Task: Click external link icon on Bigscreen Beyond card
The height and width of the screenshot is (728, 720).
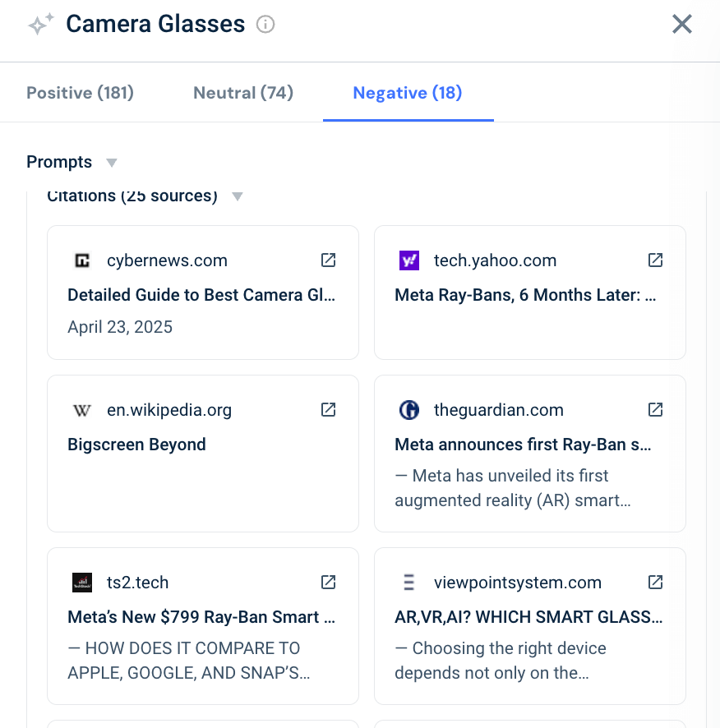Action: click(x=328, y=409)
